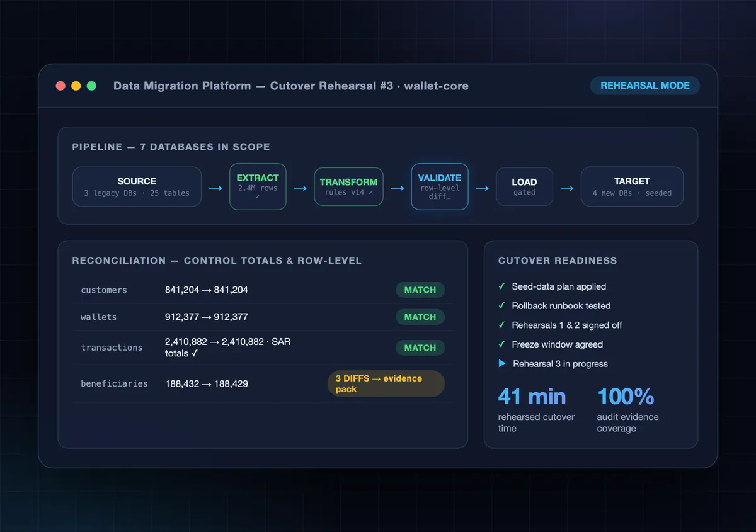This screenshot has width=756, height=532.
Task: Select the 'transactions' table name
Action: click(x=112, y=348)
